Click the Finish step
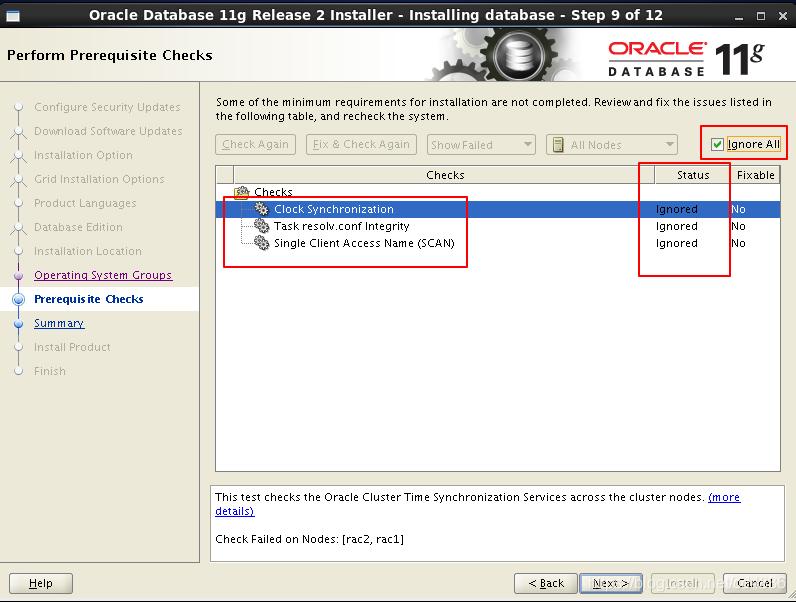The image size is (796, 602). click(50, 371)
